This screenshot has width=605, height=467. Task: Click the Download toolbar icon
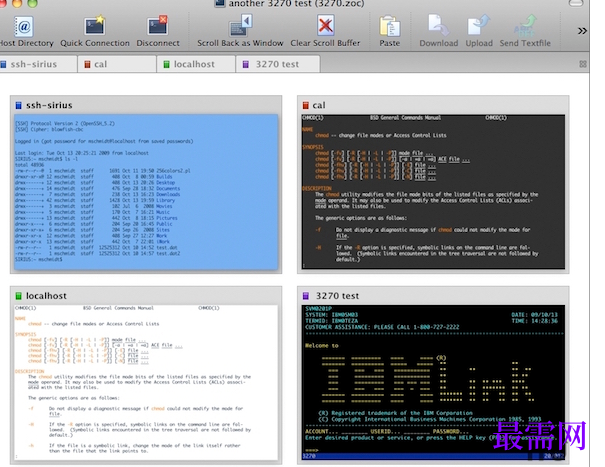tap(438, 26)
